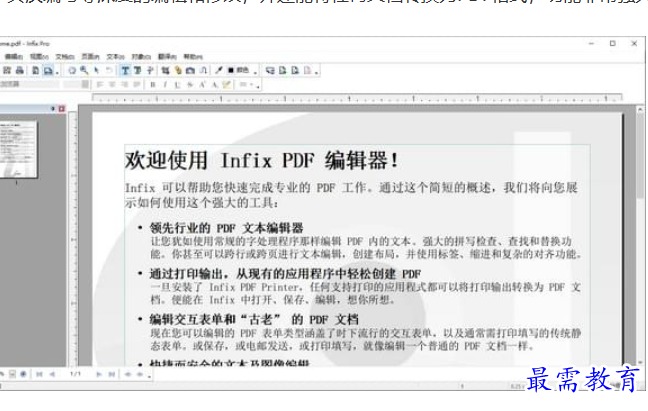This screenshot has height=411, width=648.
Task: Align text left
Action: point(100,85)
